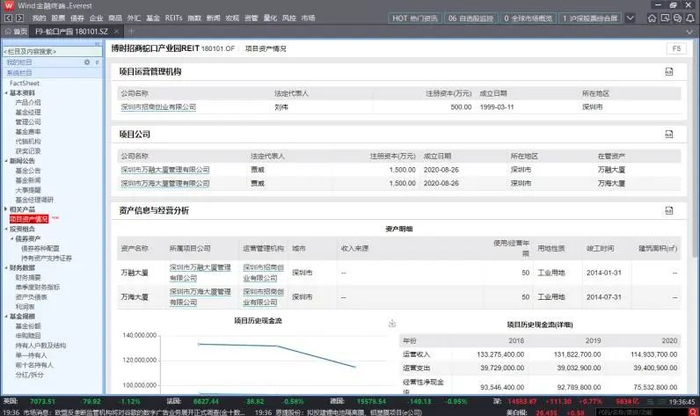
Task: Click export icon beside 资产信息与经营分析 heading
Action: 669,210
